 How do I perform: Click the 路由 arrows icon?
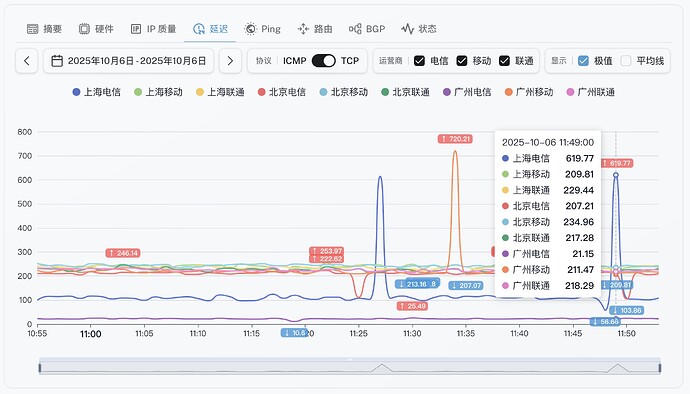tap(303, 29)
